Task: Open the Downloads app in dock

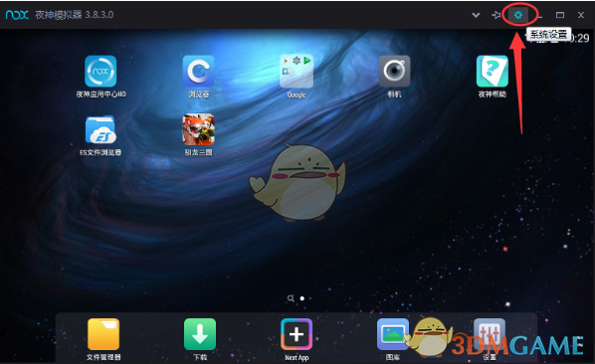Action: [200, 334]
